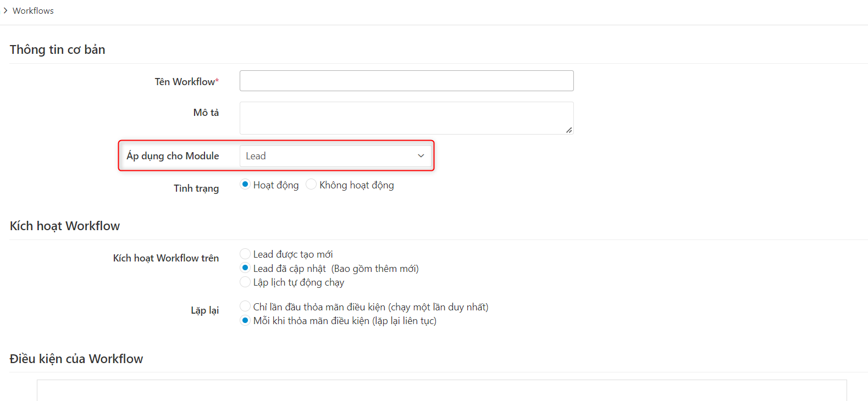Enable Lead đã cập nhật trigger
This screenshot has height=401, width=868.
tap(245, 268)
